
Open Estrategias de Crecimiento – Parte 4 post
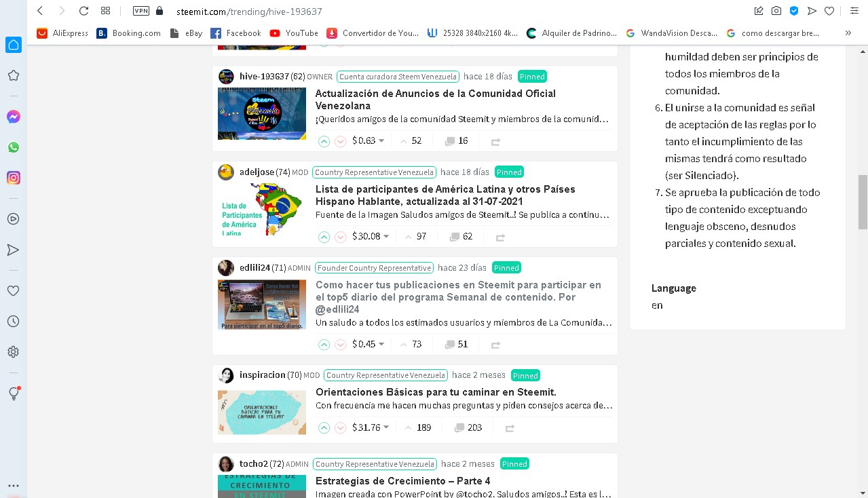coord(403,481)
